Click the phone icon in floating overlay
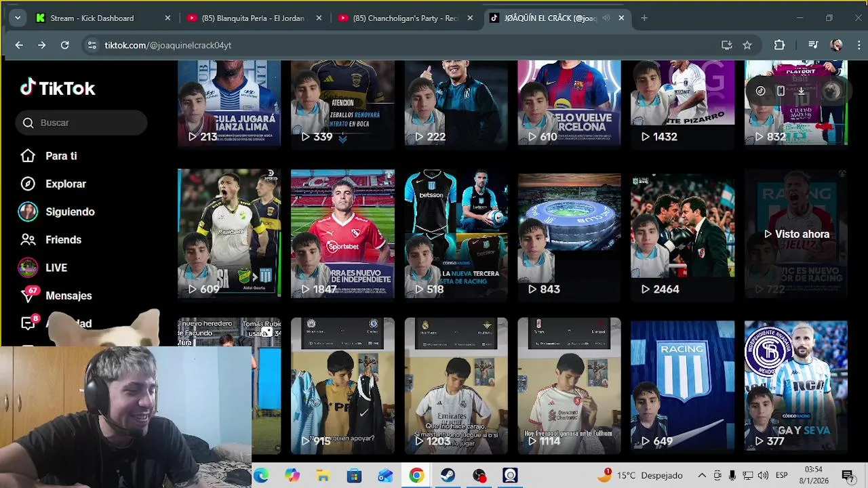The image size is (868, 488). coord(781,91)
